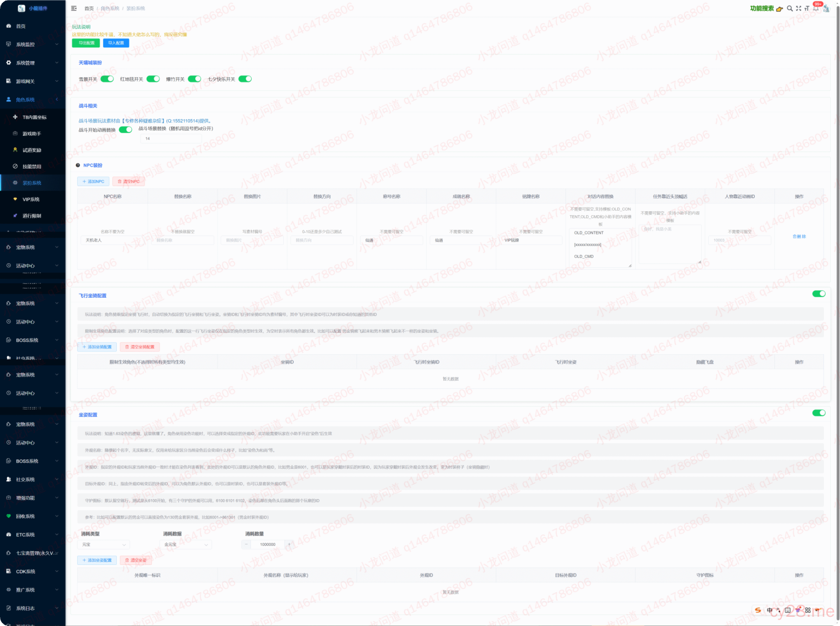Viewport: 840px width, 626px height.
Task: Disable the 七夕快乐开关 switch
Action: 245,79
